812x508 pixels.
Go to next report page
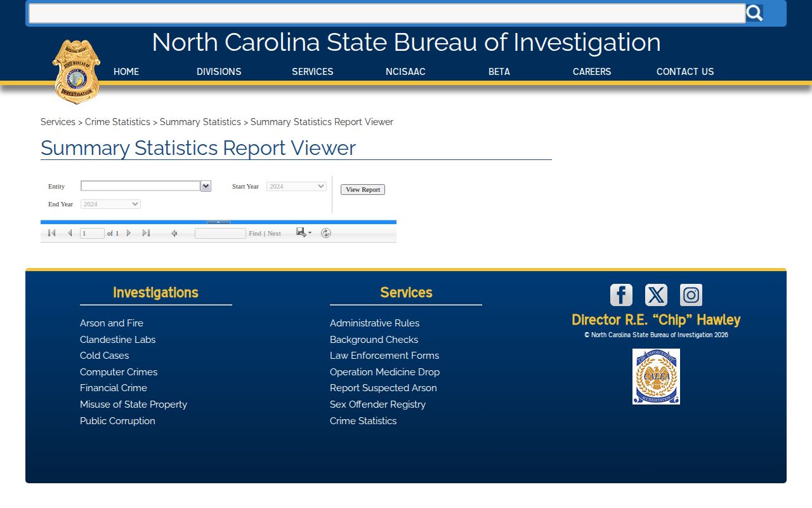tap(129, 233)
